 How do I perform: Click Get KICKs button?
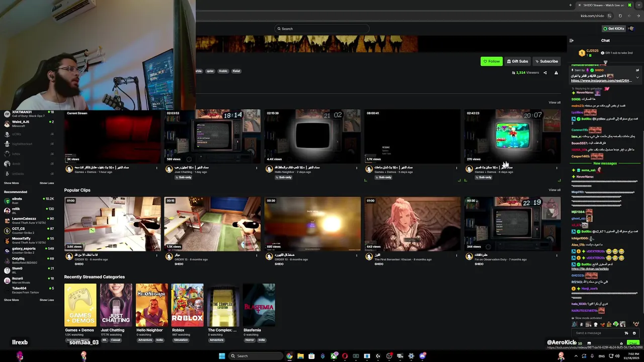point(614,29)
